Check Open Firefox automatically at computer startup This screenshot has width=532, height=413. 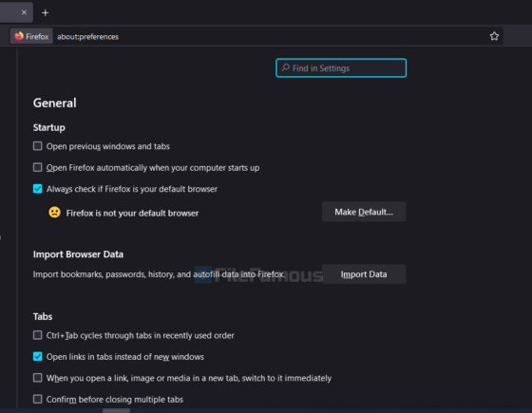(38, 167)
